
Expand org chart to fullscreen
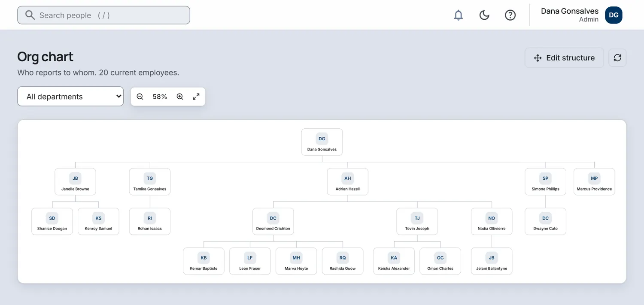click(x=196, y=97)
